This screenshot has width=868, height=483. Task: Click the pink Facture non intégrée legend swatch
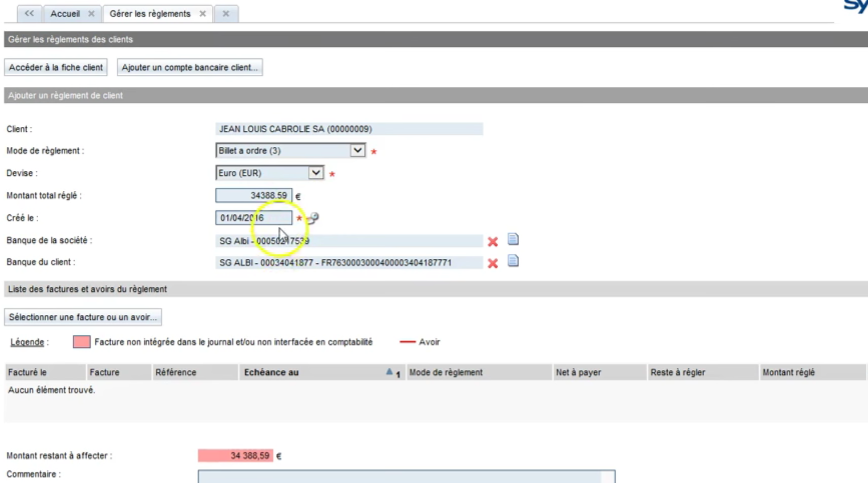point(81,342)
